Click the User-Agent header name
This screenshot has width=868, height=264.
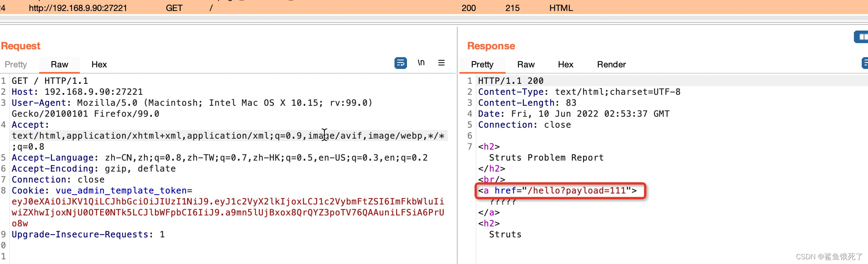click(39, 103)
